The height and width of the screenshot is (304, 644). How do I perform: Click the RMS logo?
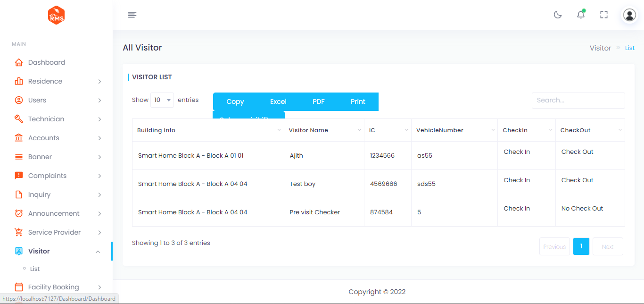pyautogui.click(x=56, y=15)
